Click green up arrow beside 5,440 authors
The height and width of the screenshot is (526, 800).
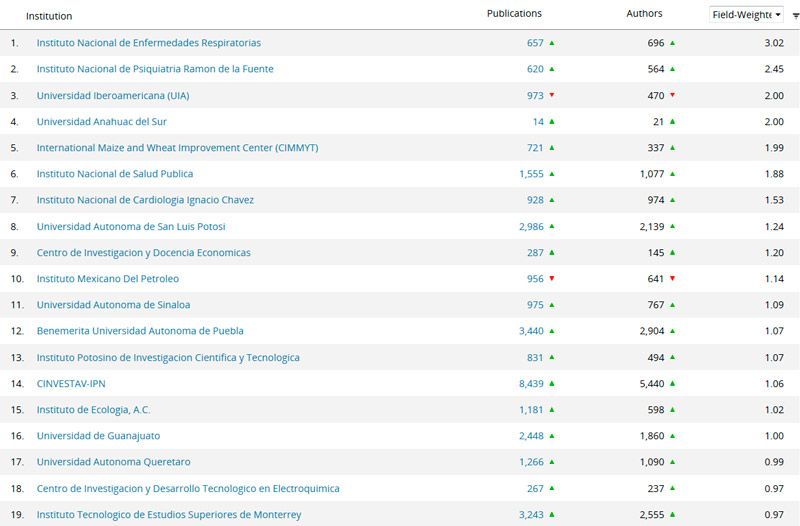click(672, 383)
